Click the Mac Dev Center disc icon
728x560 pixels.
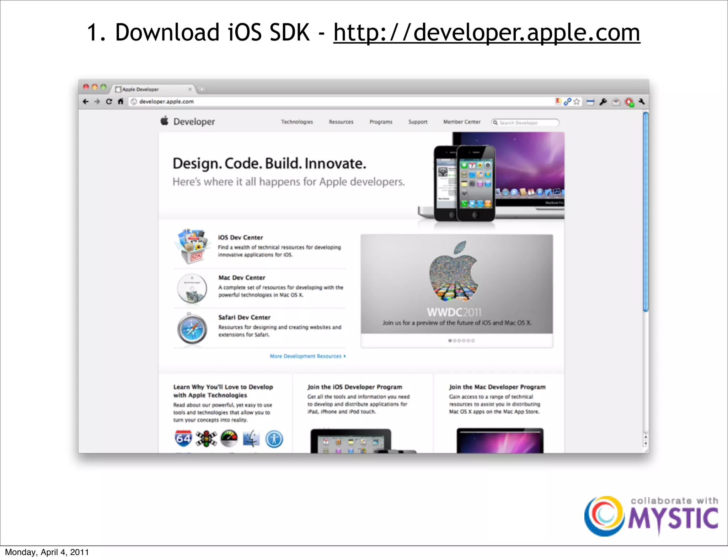click(x=192, y=288)
